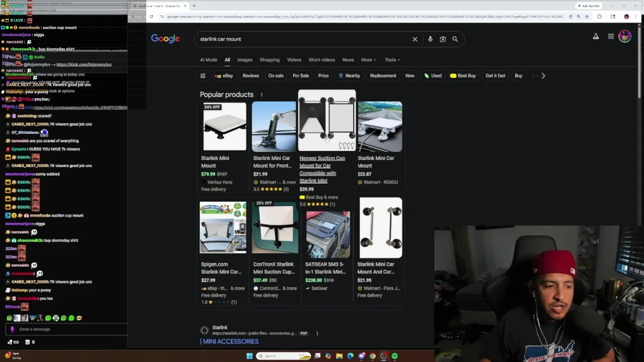Expand the Nearby location filter
The width and height of the screenshot is (644, 362).
pos(349,75)
